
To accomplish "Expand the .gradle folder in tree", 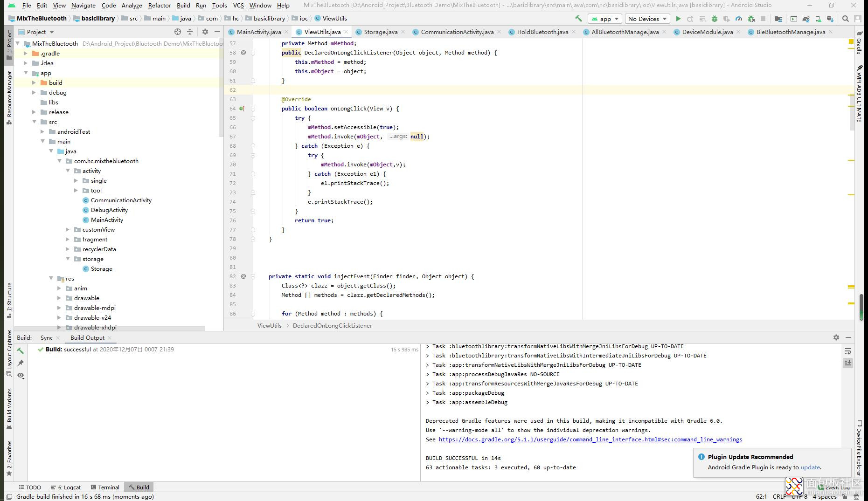I will 26,53.
